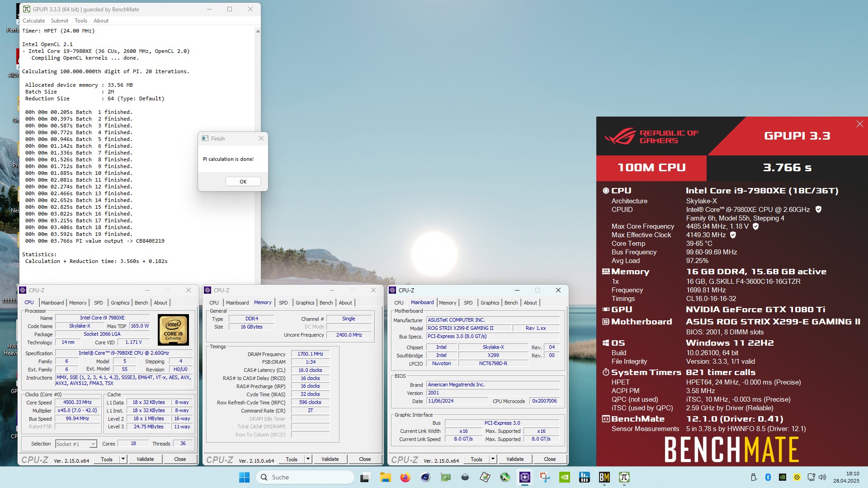The image size is (868, 488).
Task: Open volume control tray icon
Action: click(x=822, y=477)
